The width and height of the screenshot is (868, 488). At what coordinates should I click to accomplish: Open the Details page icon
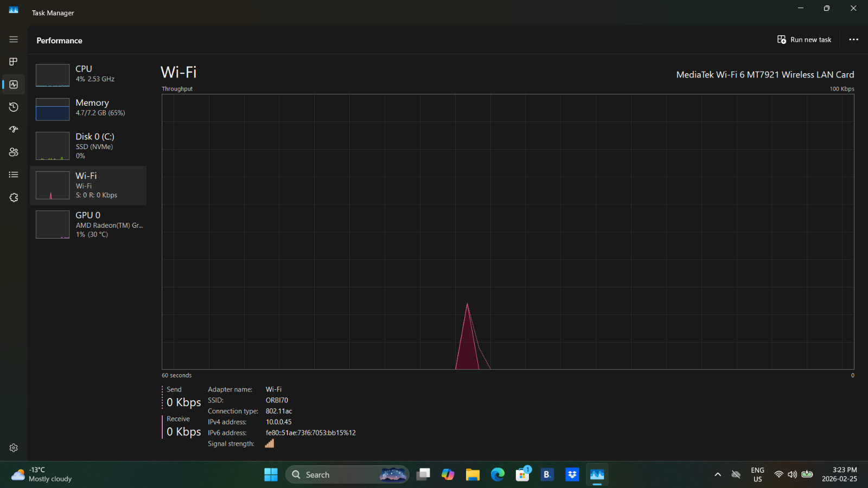click(14, 175)
